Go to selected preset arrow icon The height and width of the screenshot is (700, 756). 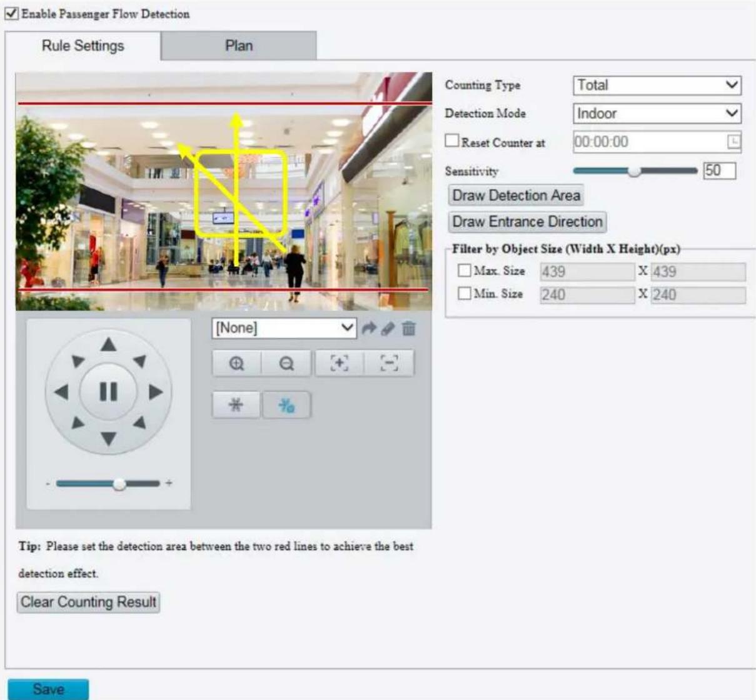click(x=369, y=328)
